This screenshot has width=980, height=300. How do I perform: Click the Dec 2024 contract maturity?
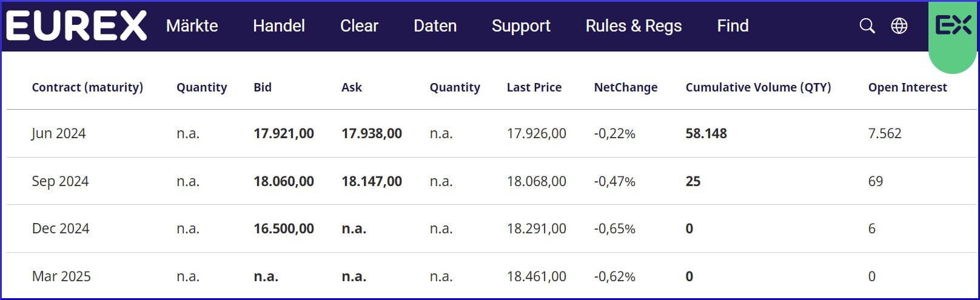pyautogui.click(x=61, y=228)
